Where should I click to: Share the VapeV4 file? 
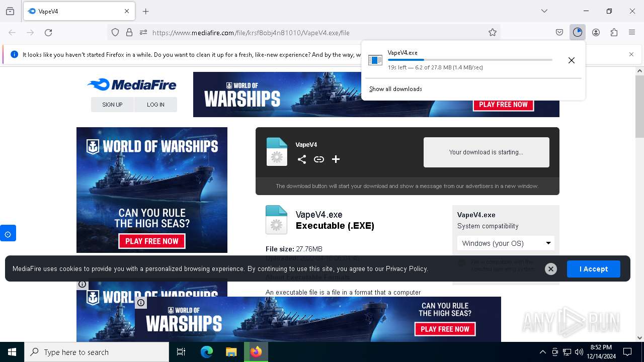[302, 159]
